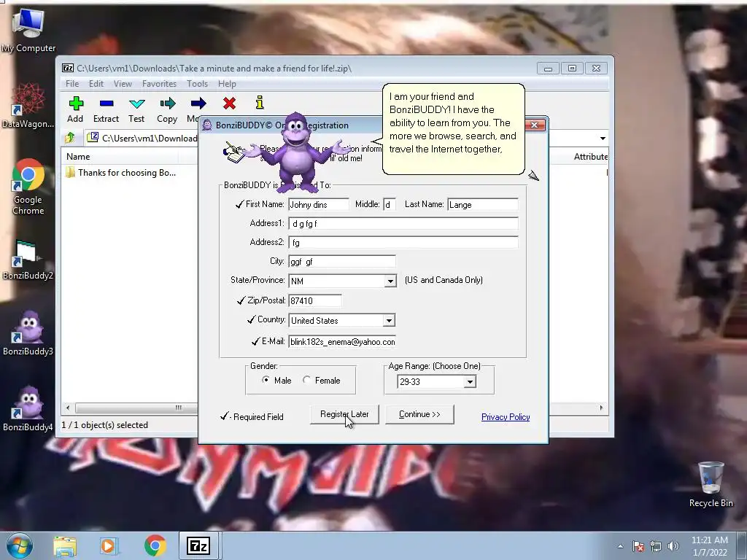Select the Female gender radio button
Viewport: 747px width, 560px height.
(306, 379)
